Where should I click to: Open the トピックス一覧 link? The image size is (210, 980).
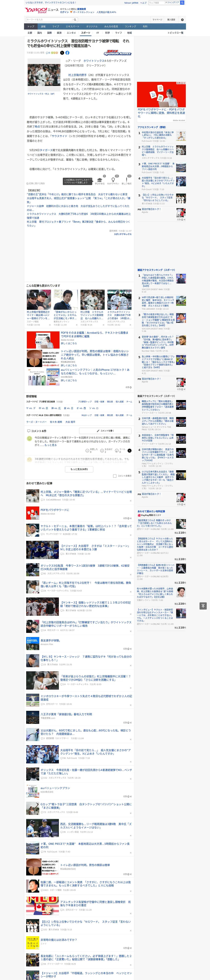[175, 33]
